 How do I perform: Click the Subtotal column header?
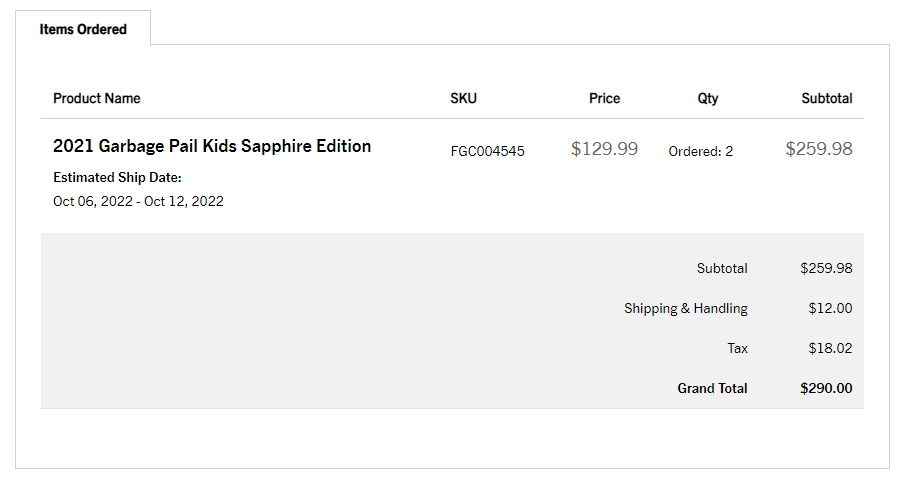826,98
